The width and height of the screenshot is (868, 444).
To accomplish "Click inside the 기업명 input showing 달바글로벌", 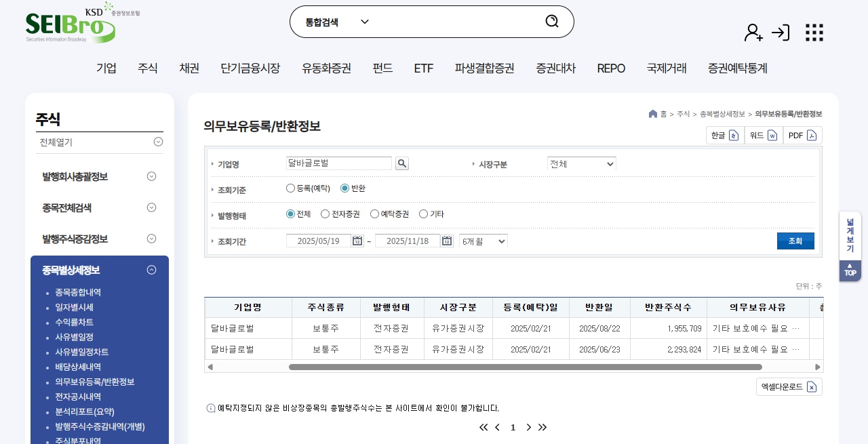I will [x=338, y=163].
